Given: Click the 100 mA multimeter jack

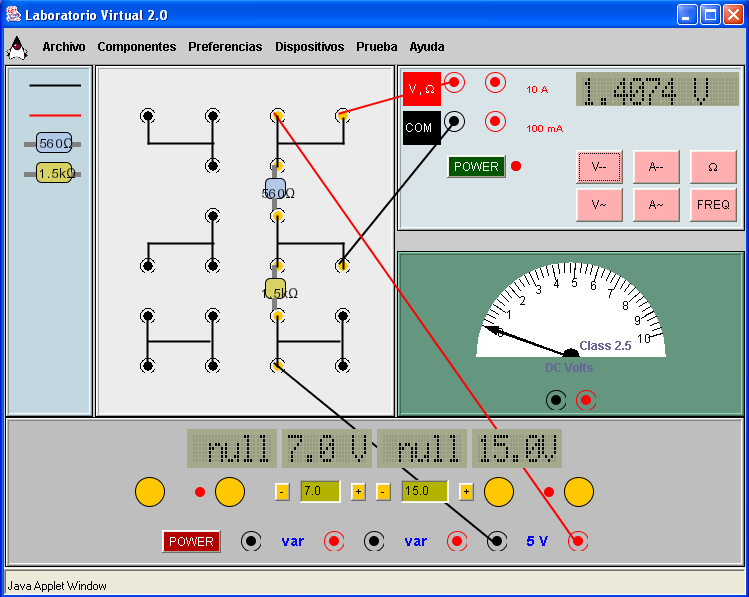Looking at the screenshot, I should (x=495, y=121).
